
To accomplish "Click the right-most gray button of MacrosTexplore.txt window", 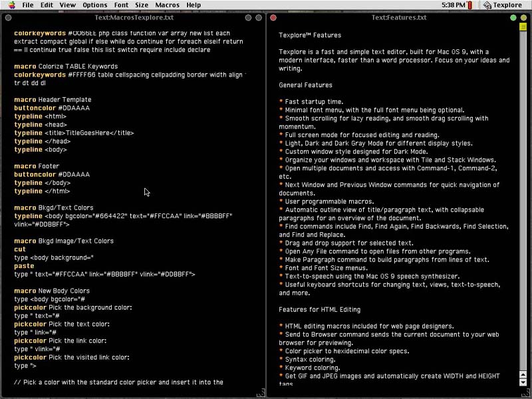I will point(259,18).
